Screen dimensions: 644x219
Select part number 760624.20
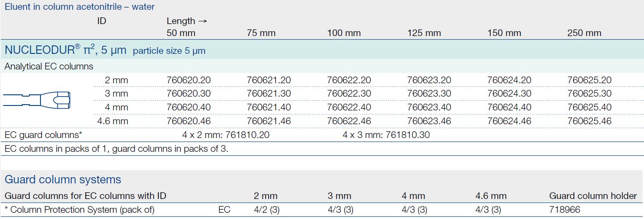[x=509, y=80]
